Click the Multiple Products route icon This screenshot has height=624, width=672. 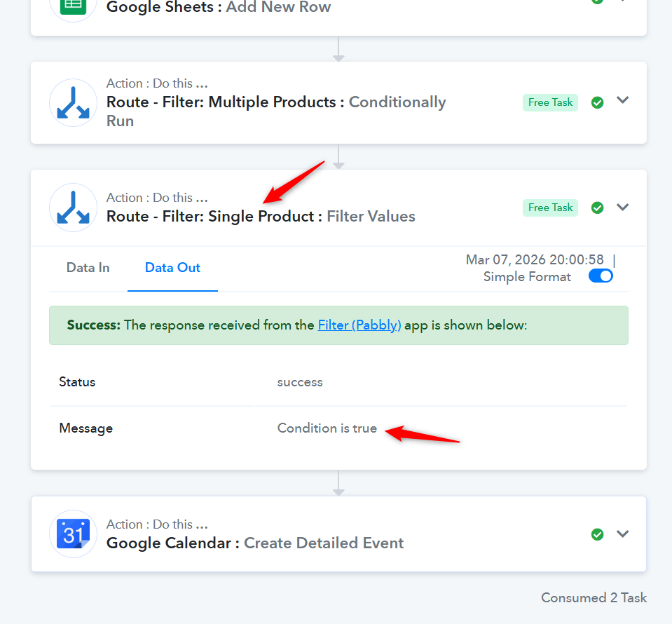pos(73,103)
